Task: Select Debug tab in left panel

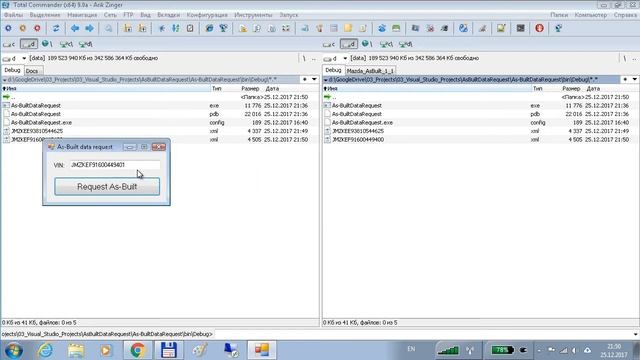Action: [12, 70]
